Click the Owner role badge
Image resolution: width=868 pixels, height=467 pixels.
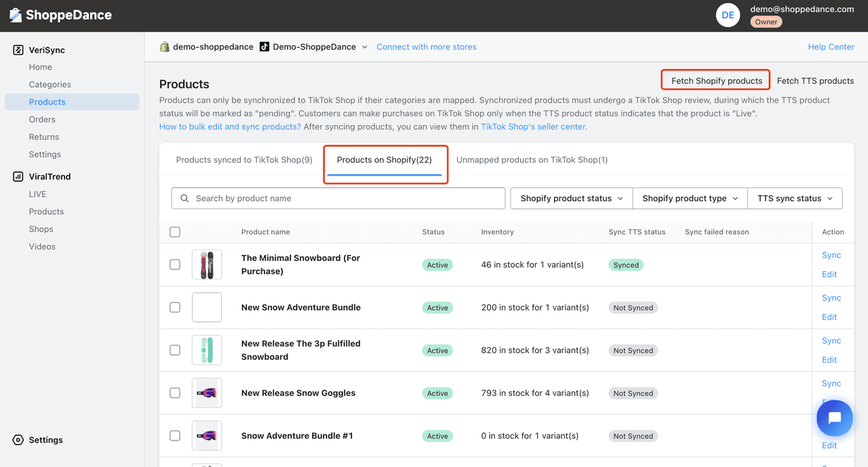[766, 22]
